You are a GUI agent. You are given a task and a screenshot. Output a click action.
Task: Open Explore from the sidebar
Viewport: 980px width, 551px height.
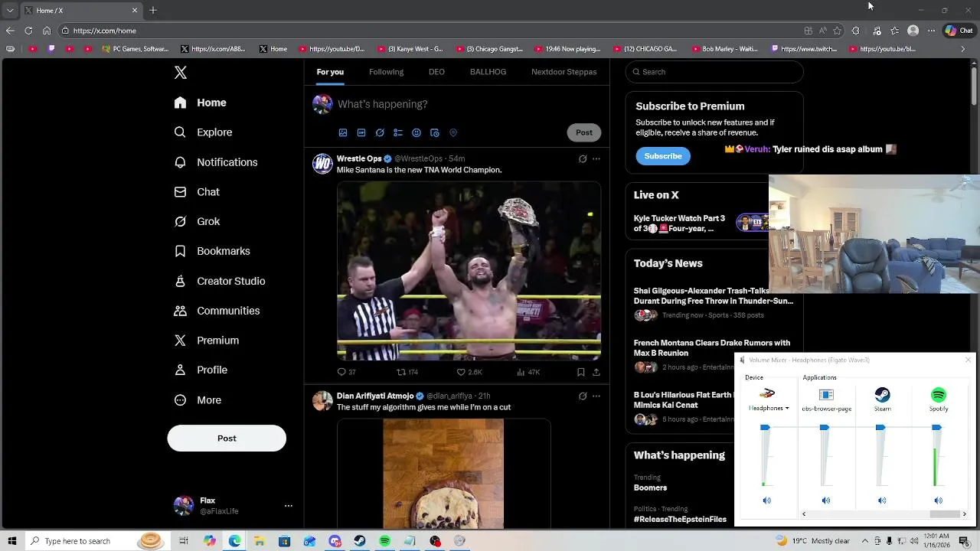(203, 132)
